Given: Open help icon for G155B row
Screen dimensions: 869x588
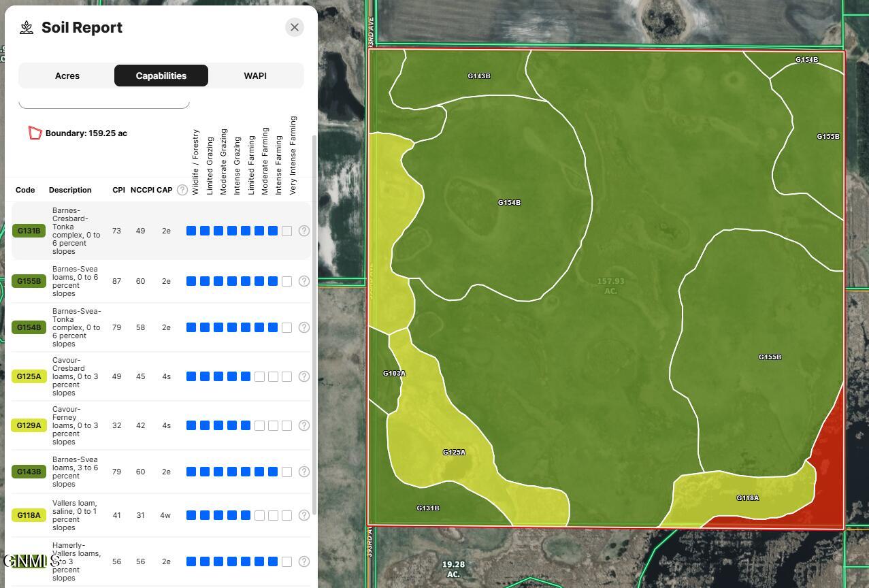Looking at the screenshot, I should click(x=304, y=281).
